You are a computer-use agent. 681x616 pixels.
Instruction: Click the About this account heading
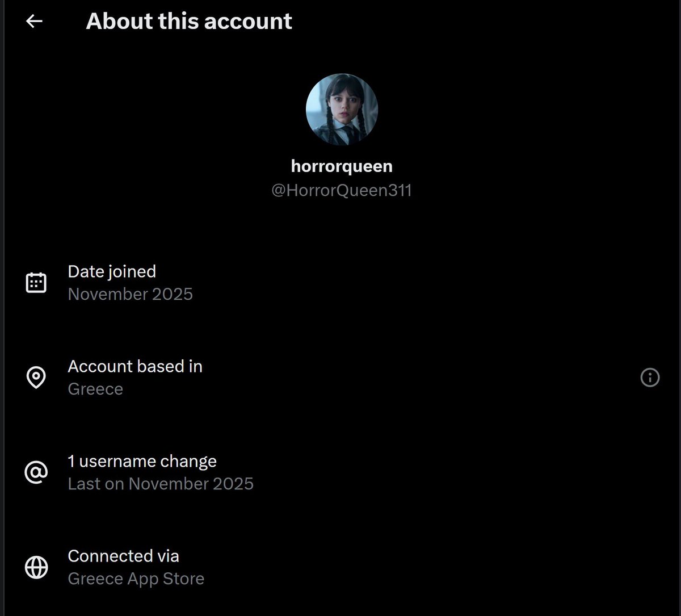[189, 21]
